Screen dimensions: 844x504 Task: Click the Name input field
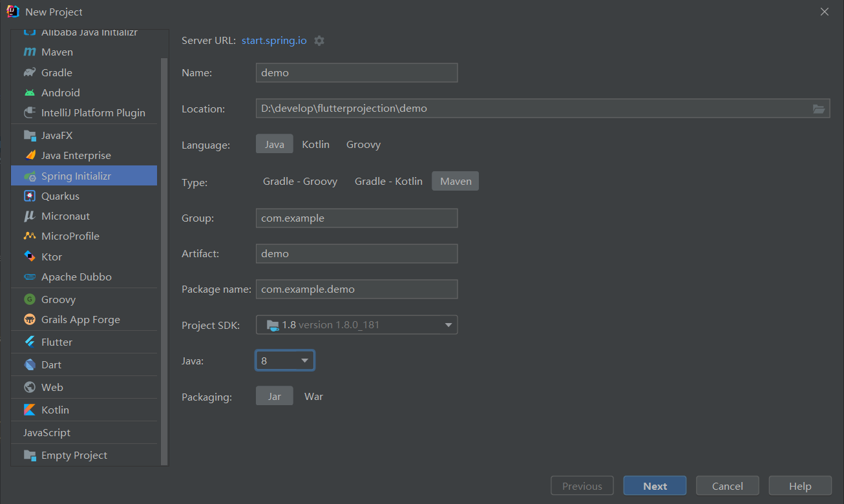(357, 72)
